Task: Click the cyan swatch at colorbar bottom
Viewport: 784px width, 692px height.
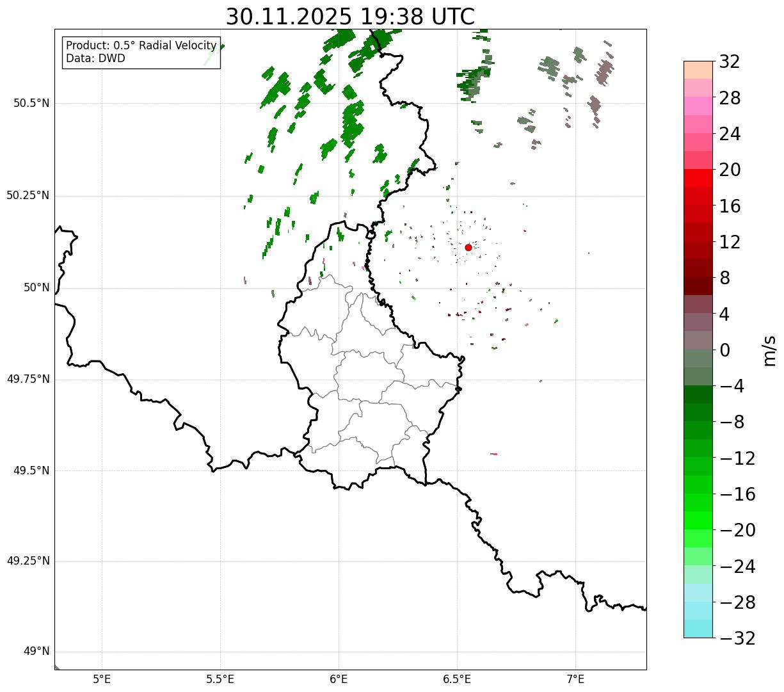Action: pos(698,629)
